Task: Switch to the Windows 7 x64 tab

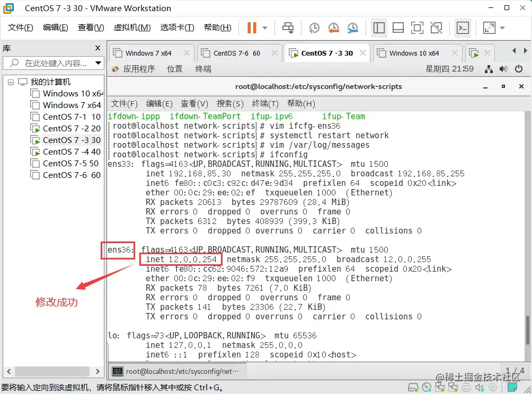Action: tap(148, 53)
